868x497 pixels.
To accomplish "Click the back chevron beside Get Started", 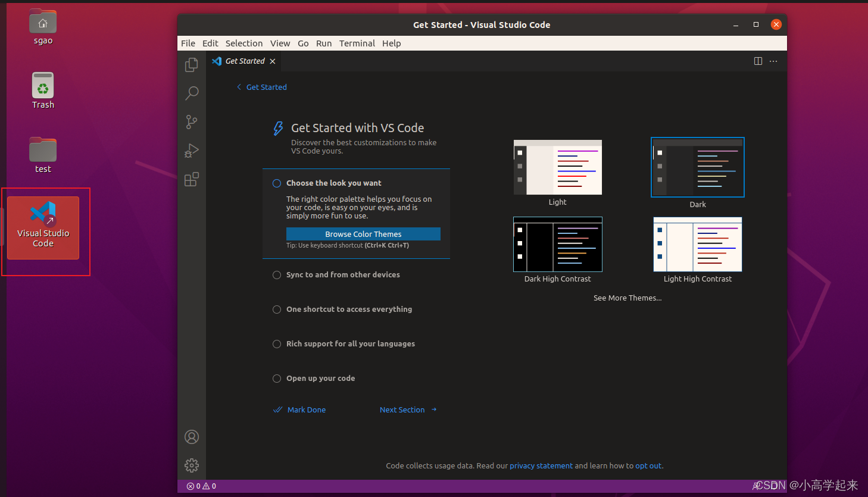I will point(239,87).
